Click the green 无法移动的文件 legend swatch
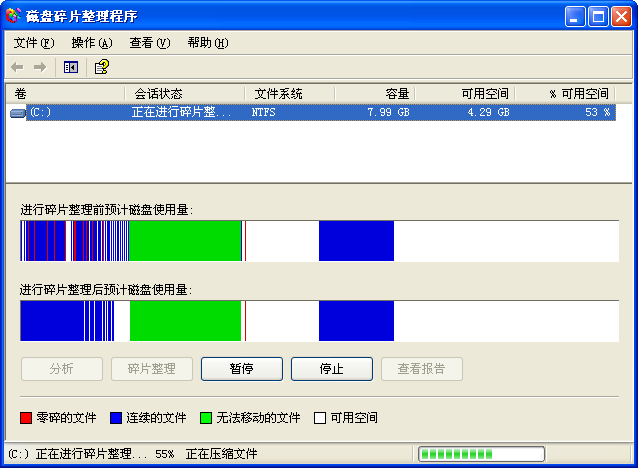 (206, 418)
